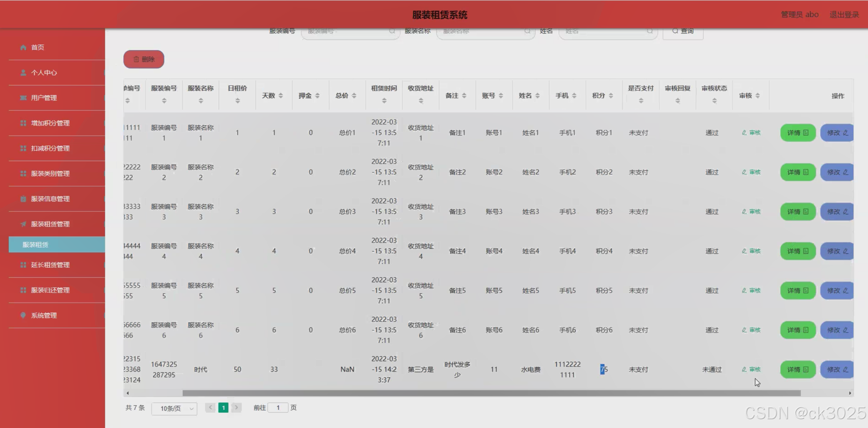Click the sort arrows icon on 积分 column
The image size is (868, 428).
click(x=611, y=96)
